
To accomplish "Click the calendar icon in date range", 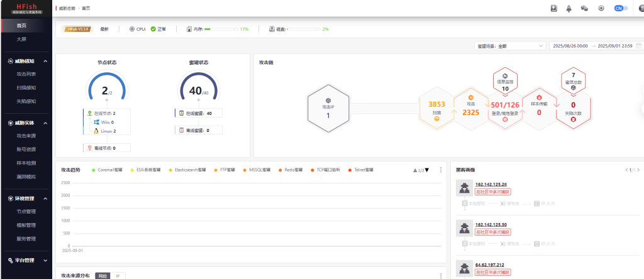I will [639, 46].
